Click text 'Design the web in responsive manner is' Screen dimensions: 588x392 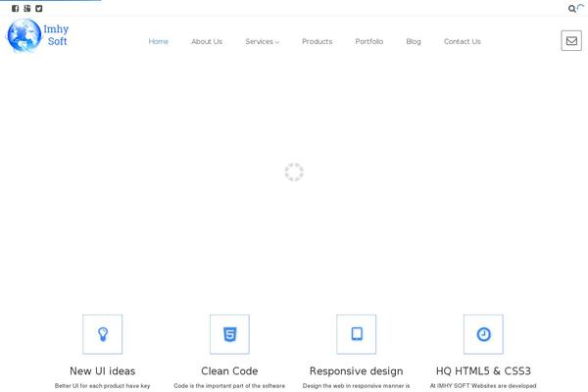(357, 386)
